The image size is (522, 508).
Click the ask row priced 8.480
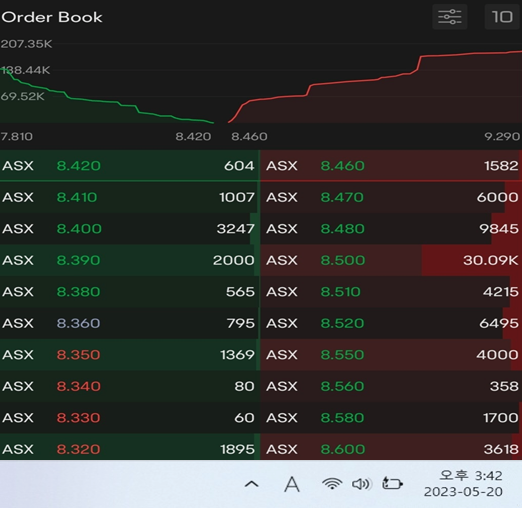coord(391,229)
